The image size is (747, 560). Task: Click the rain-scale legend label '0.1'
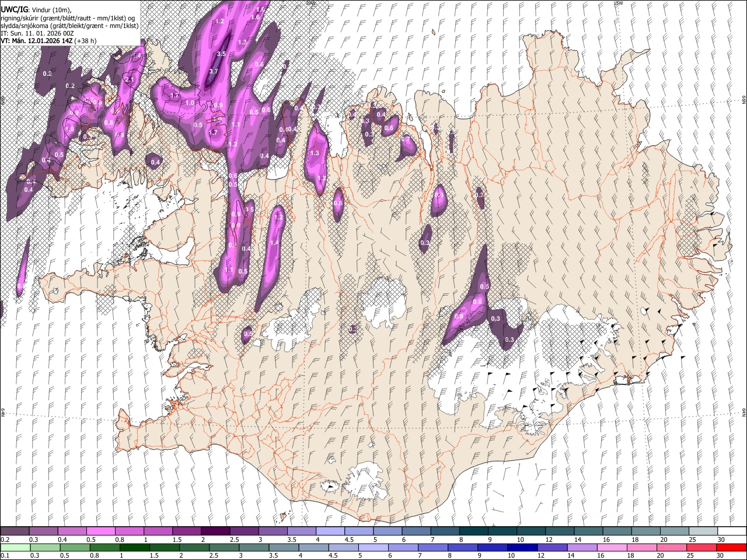coord(5,556)
